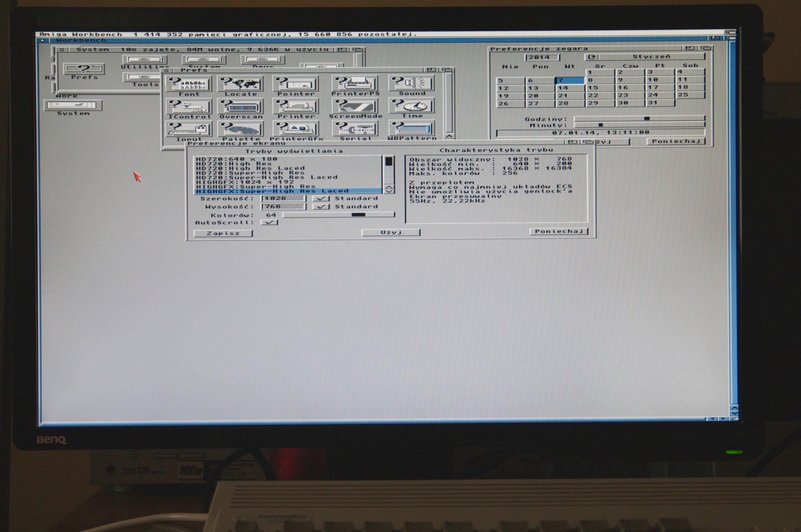
Task: Click the display mode list down arrow
Action: click(x=389, y=191)
